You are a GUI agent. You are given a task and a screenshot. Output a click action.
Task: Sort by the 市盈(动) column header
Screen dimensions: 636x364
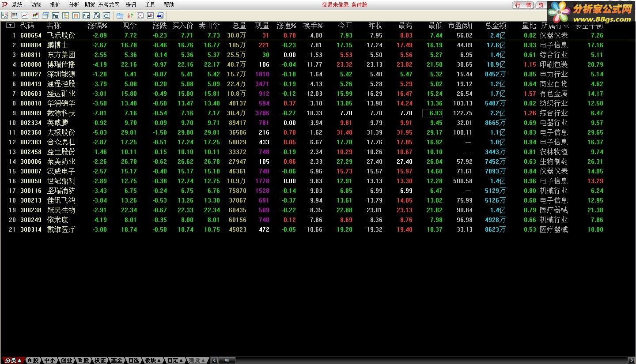click(x=460, y=26)
